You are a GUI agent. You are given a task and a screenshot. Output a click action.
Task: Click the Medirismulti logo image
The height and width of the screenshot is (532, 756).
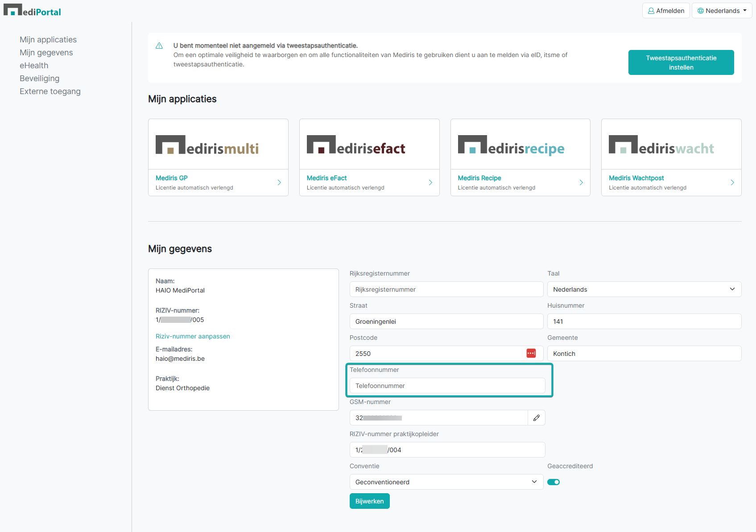[207, 145]
